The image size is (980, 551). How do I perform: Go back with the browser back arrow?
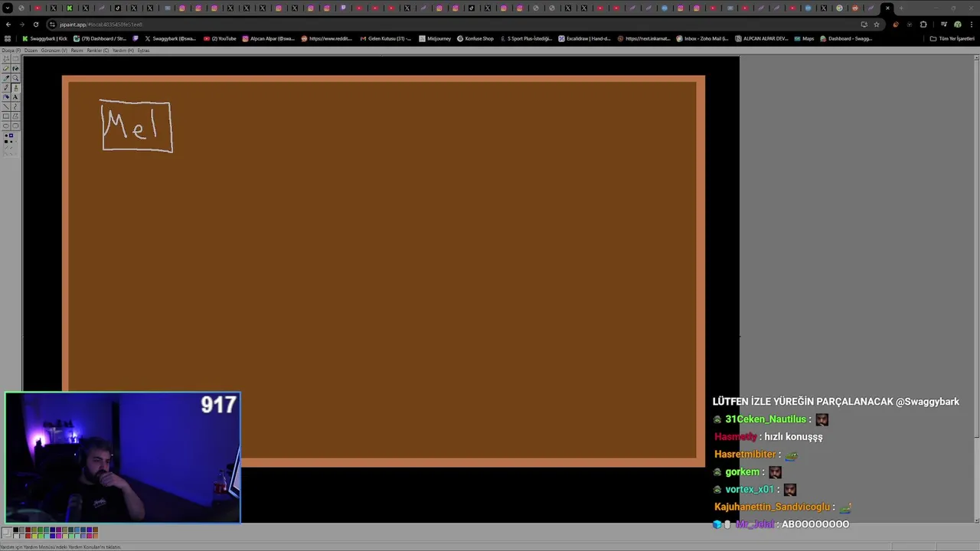8,24
